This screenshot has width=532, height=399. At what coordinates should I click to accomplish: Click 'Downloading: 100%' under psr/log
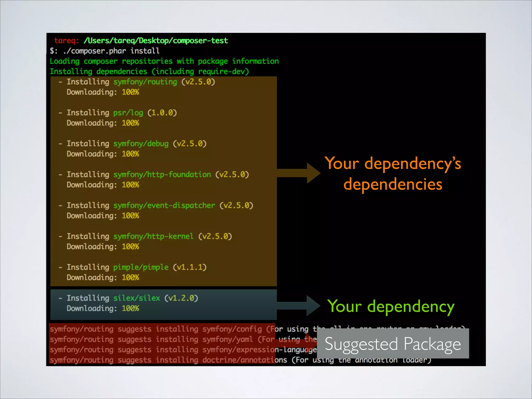pyautogui.click(x=103, y=123)
